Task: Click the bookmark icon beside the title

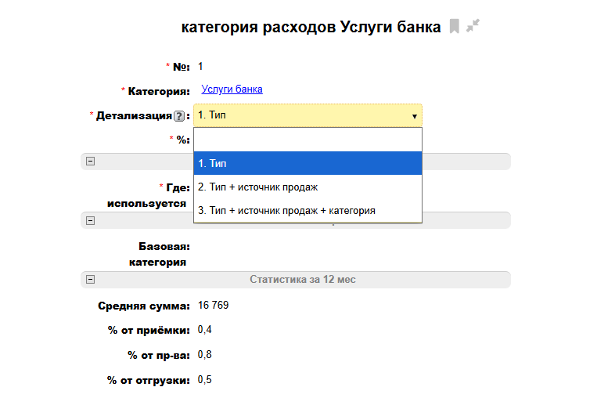Action: (x=454, y=27)
